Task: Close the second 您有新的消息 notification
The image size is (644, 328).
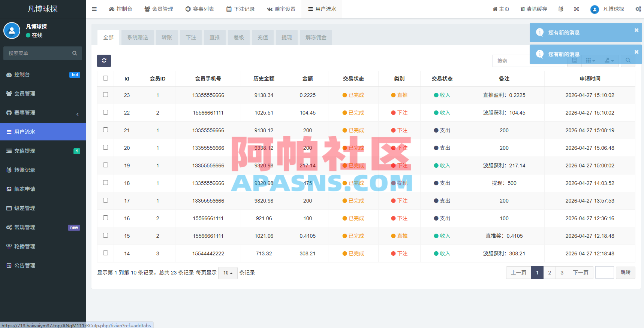Action: coord(637,52)
